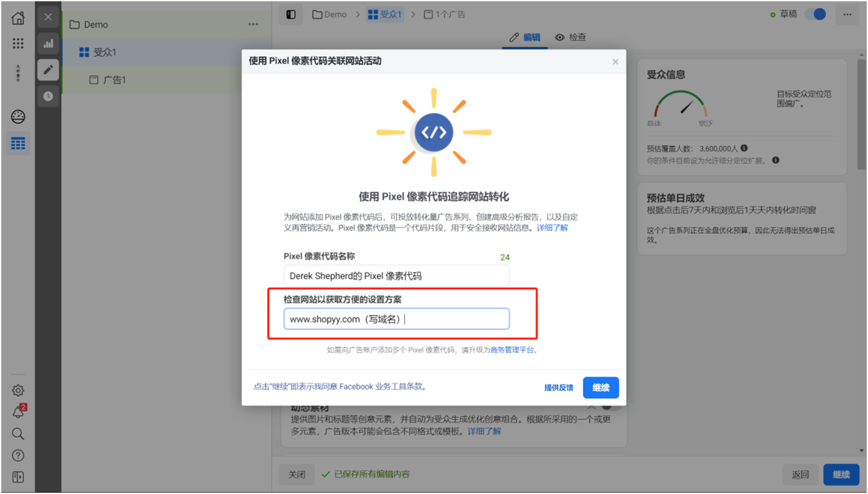Select the blue table view icon
Viewport: 868px width, 494px height.
coord(17,143)
